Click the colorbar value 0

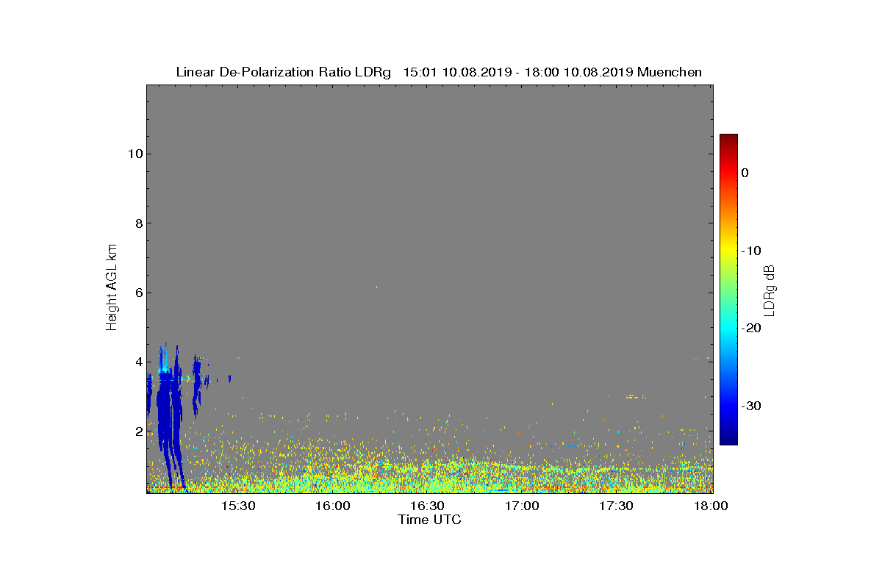745,173
